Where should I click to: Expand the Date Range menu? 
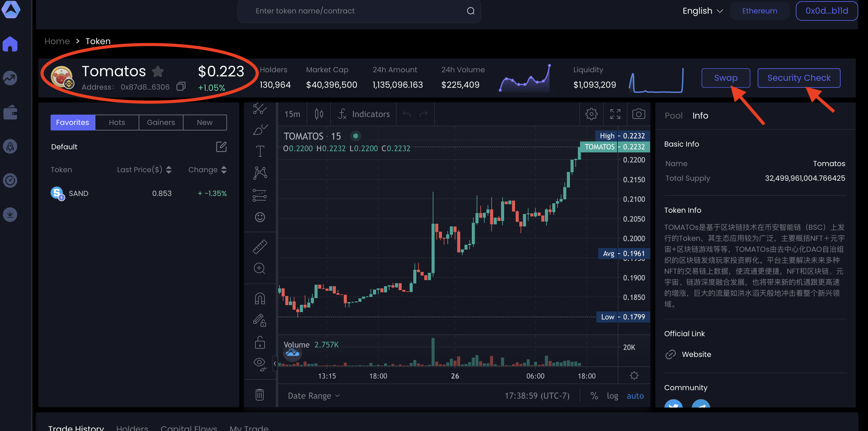click(313, 396)
